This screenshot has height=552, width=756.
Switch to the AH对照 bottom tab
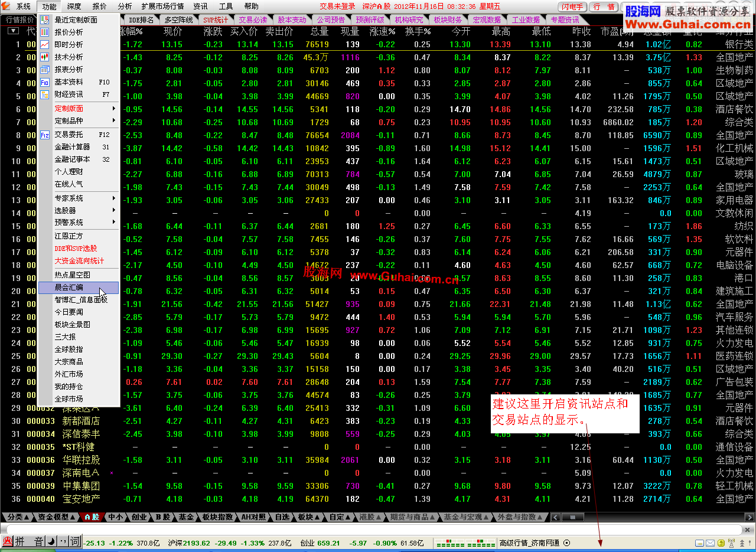(x=253, y=517)
